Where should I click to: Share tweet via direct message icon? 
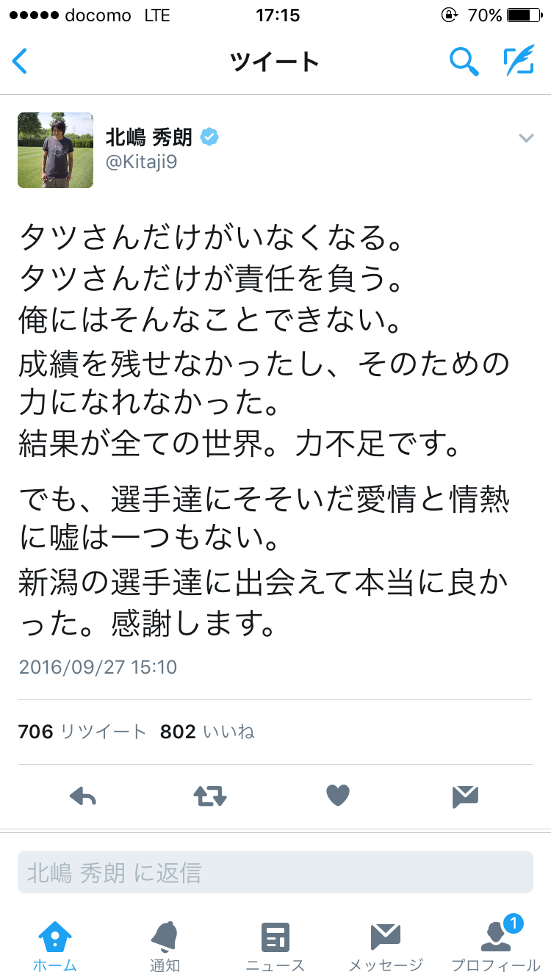465,796
